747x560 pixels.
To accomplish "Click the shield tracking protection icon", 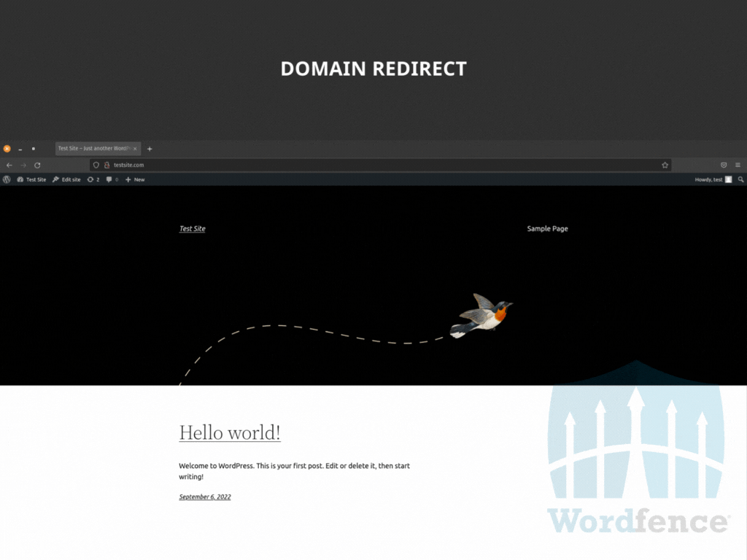I will pos(96,166).
